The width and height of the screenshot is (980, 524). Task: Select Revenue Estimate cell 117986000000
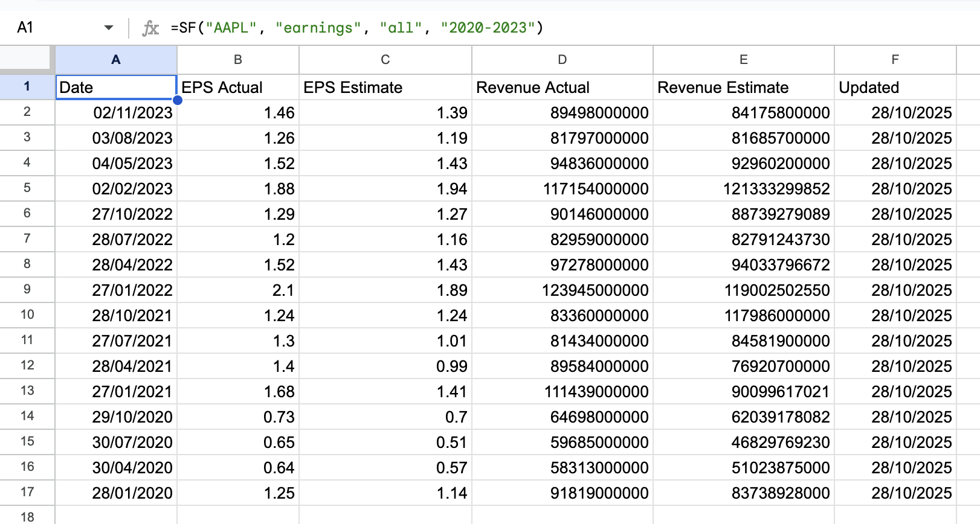pos(744,315)
